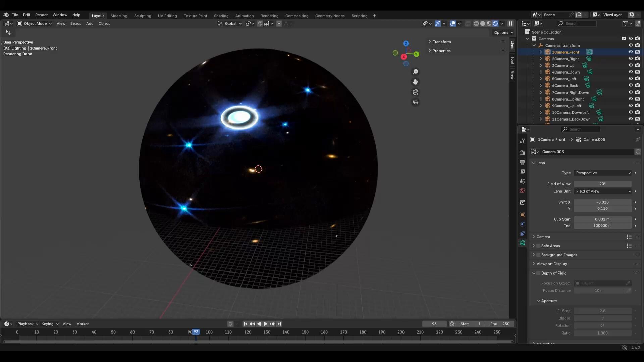
Task: Enable Depth of Field checkbox
Action: click(x=538, y=273)
